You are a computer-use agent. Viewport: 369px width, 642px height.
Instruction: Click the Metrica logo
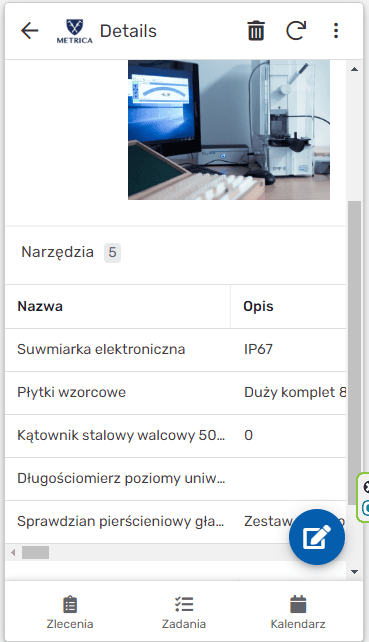click(75, 31)
